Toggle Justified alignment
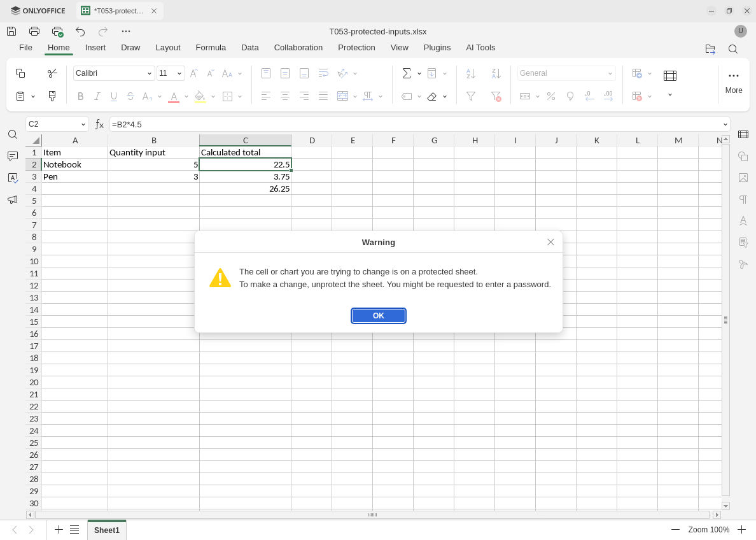Screen dimensions: 756x540 (323, 96)
